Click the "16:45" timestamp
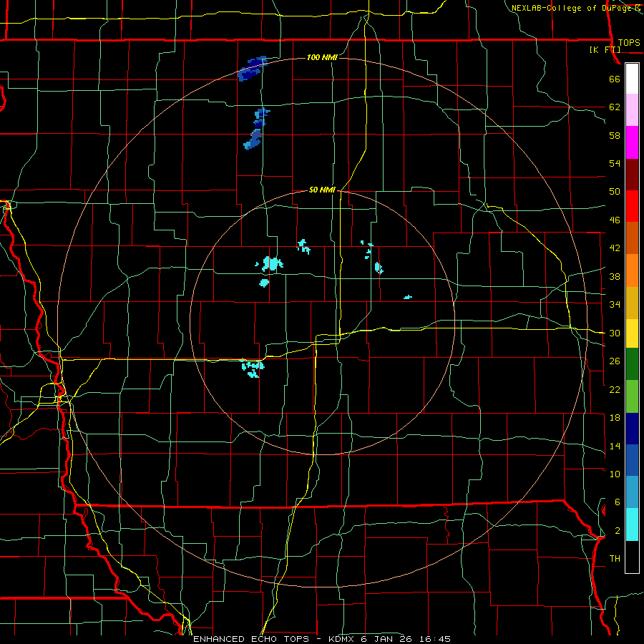This screenshot has width=644, height=644. tap(434, 639)
